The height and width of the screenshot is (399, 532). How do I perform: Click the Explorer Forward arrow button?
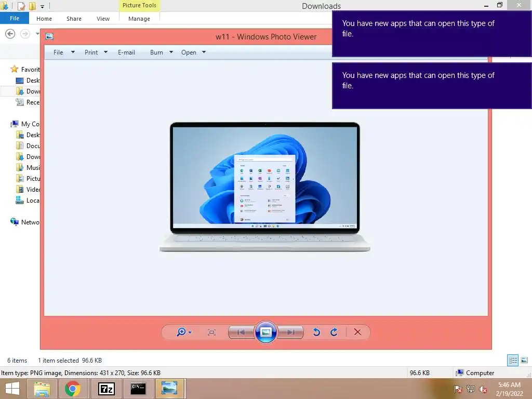point(25,34)
